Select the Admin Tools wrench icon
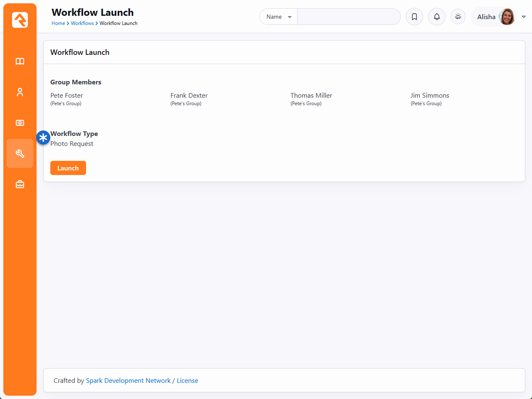The image size is (532, 399). pyautogui.click(x=20, y=153)
